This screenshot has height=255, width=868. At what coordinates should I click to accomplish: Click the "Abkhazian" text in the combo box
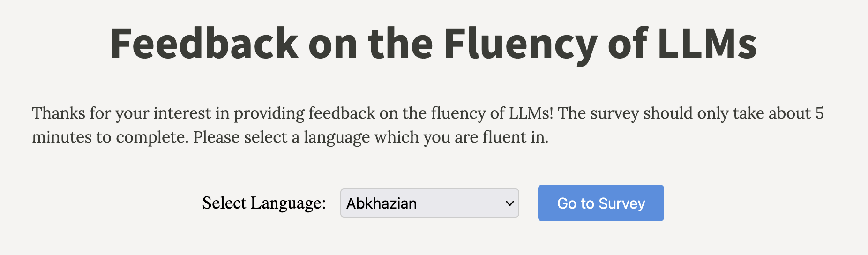coord(382,203)
